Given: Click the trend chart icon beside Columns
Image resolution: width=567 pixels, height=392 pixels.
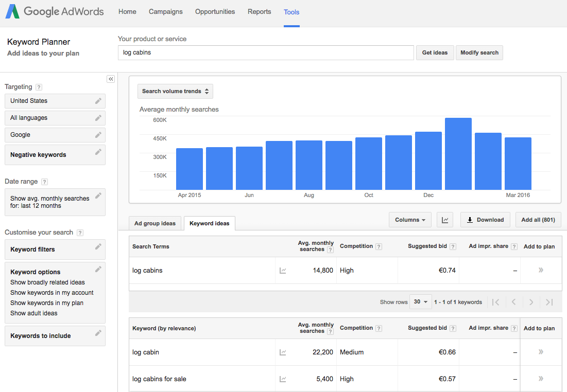Looking at the screenshot, I should 444,220.
